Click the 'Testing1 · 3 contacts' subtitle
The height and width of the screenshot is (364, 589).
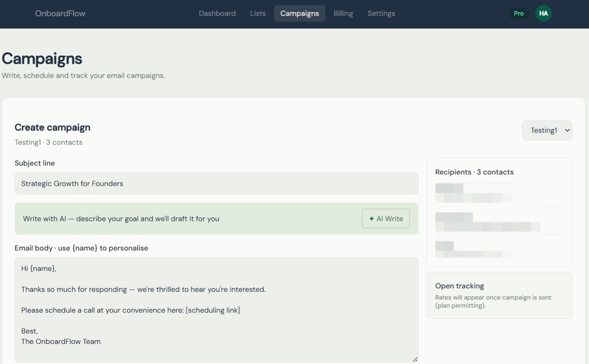click(49, 142)
